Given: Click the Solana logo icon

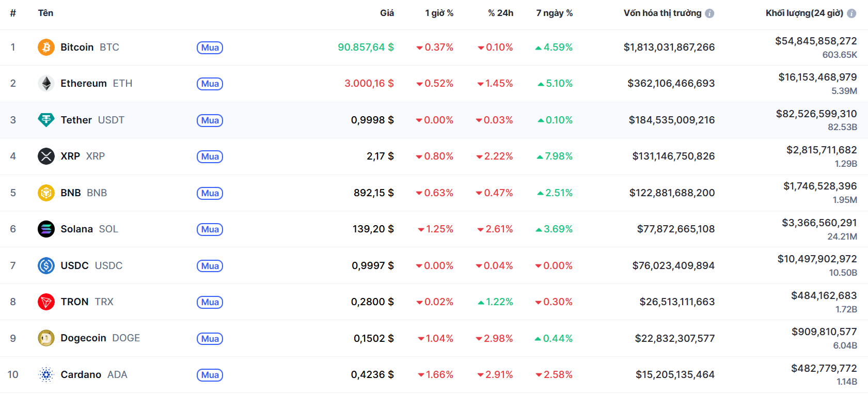Looking at the screenshot, I should [46, 229].
